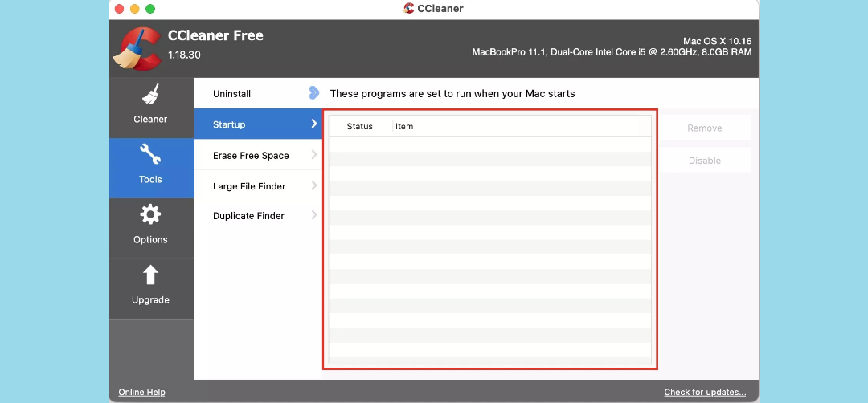Open the Online Help link
Screen dimensions: 868x403
coord(141,392)
